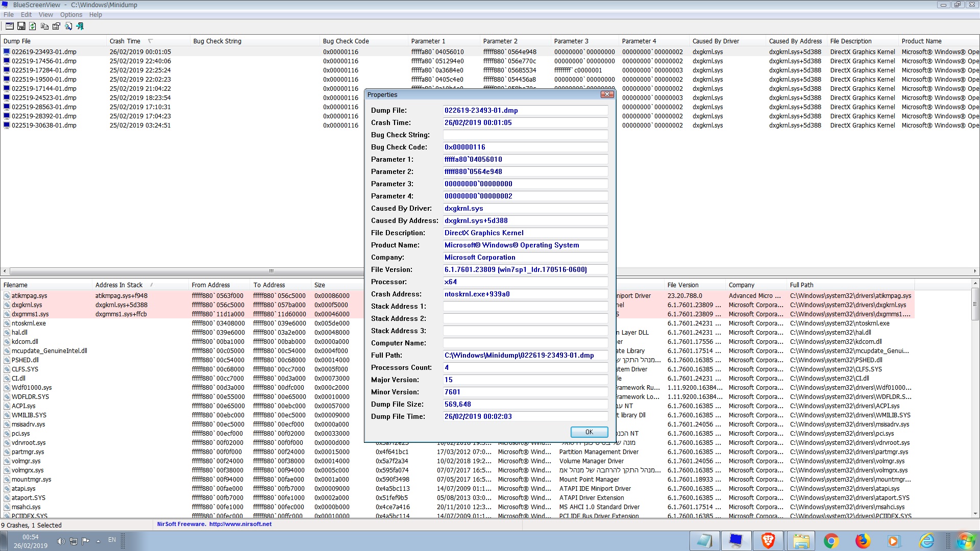
Task: Click OK in Properties dialog
Action: (x=589, y=432)
